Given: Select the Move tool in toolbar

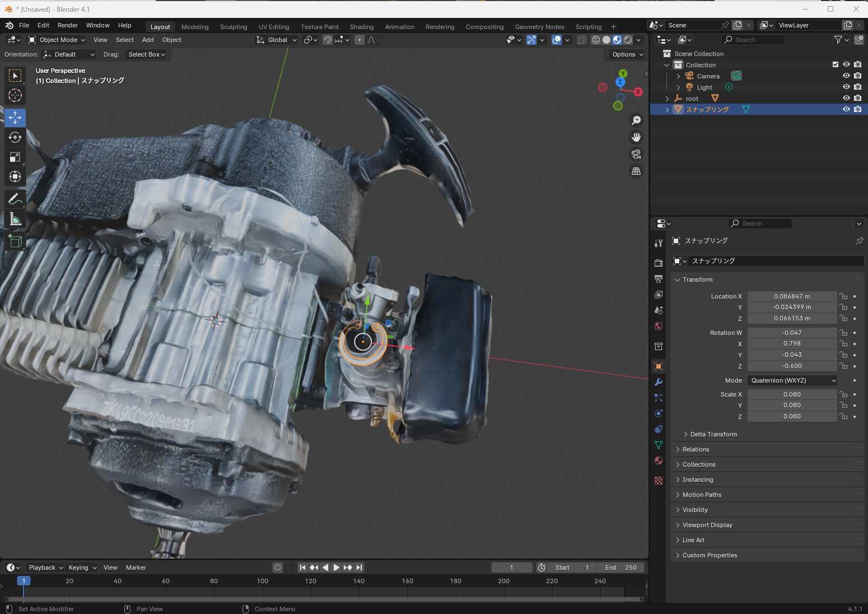Looking at the screenshot, I should 15,118.
